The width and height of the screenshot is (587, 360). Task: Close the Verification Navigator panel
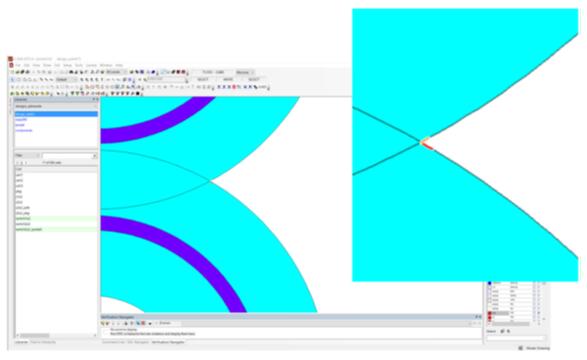point(480,317)
